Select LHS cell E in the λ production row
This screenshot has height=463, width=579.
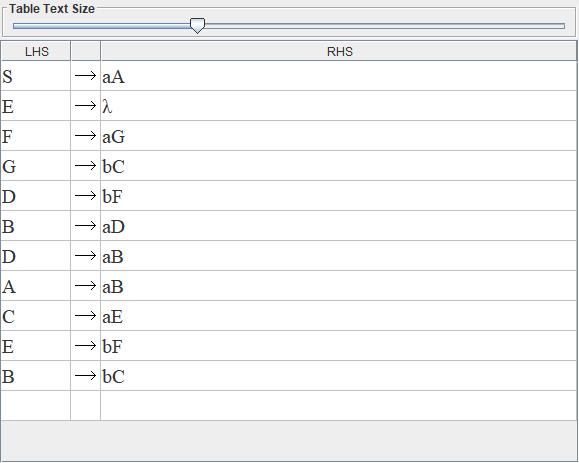pos(36,106)
